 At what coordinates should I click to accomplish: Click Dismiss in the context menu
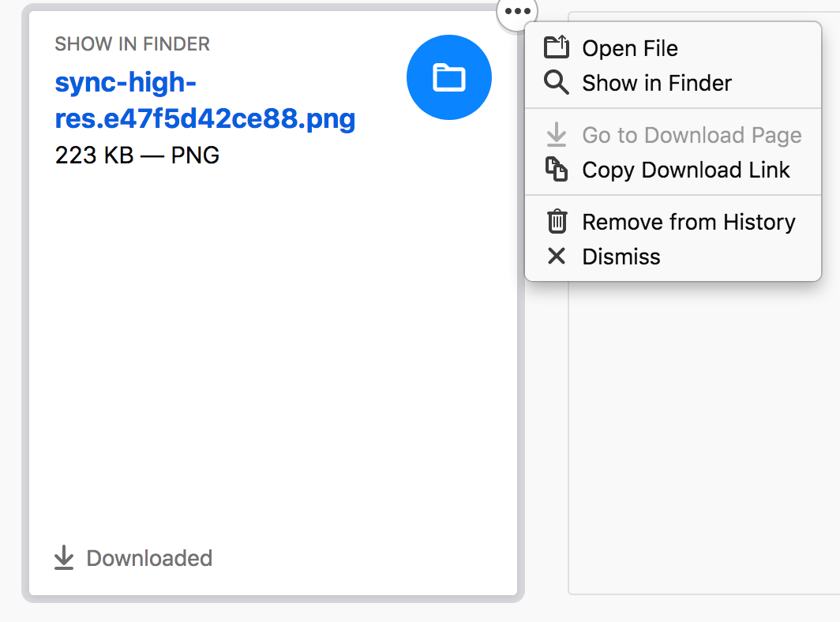[673, 257]
